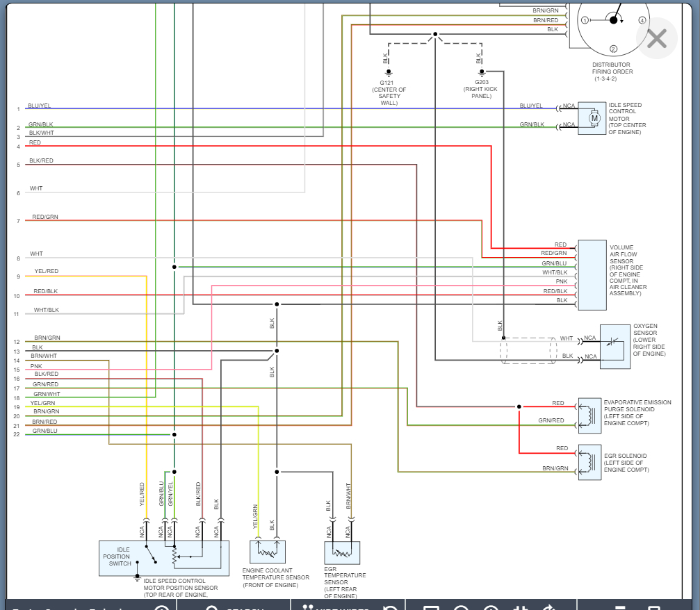Click the Idle Speed Control Motor symbol

592,118
